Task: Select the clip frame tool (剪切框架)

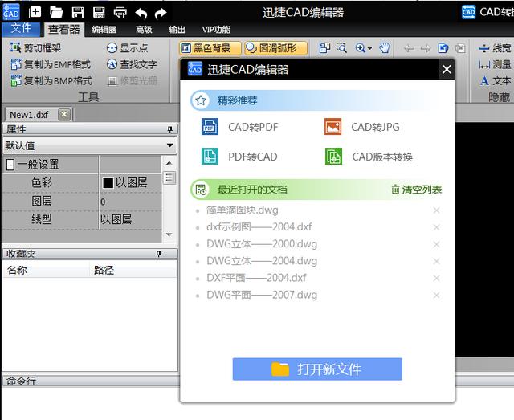Action: (x=35, y=48)
